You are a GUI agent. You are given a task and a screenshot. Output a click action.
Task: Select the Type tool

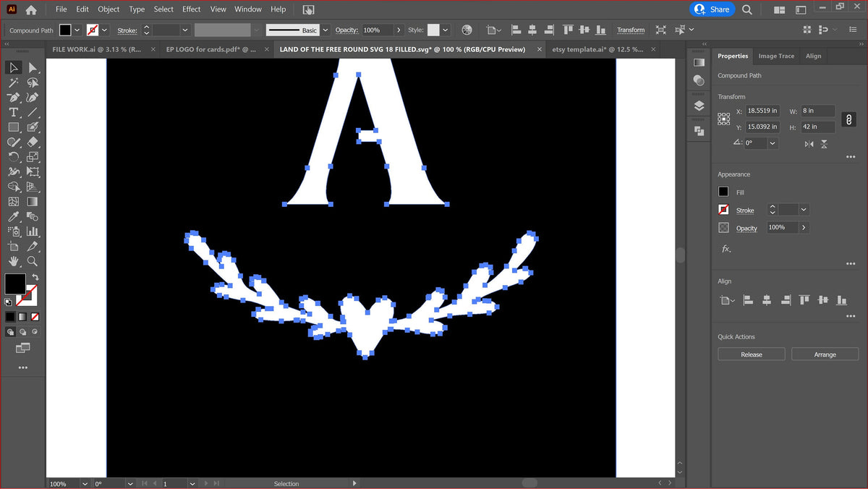(14, 112)
